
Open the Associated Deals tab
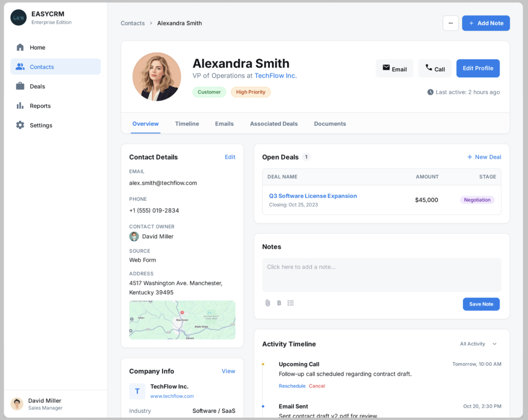click(274, 124)
